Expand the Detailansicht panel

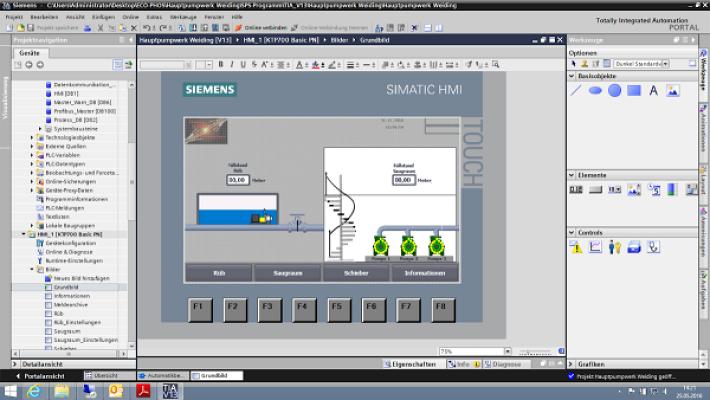[15, 364]
